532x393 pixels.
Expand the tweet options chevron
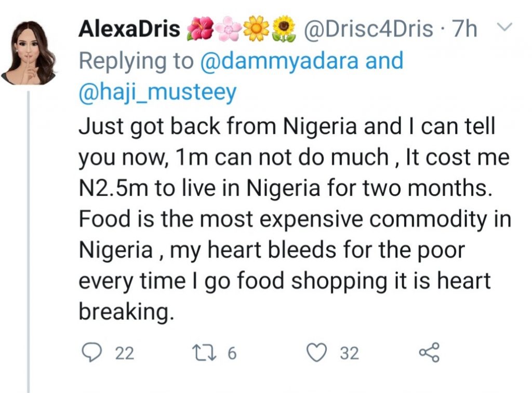tap(503, 26)
